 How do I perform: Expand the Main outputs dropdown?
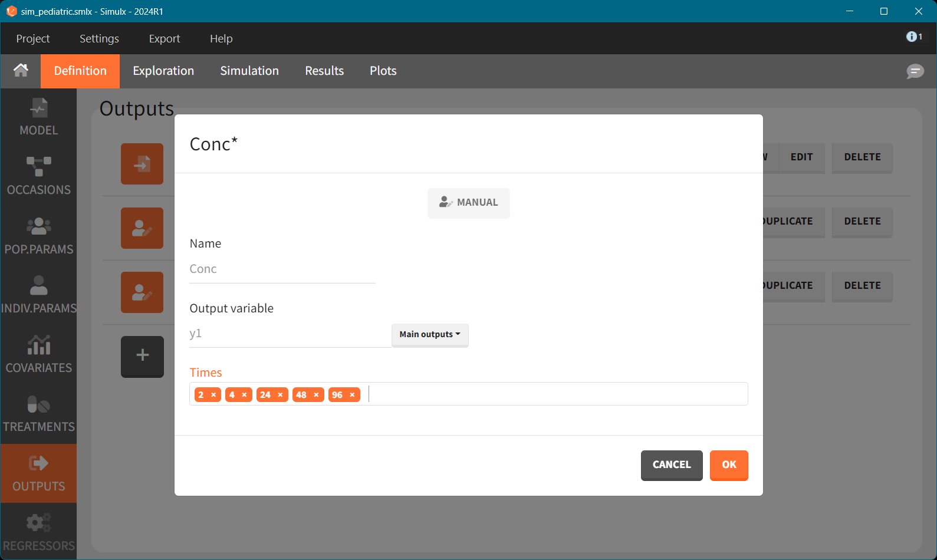point(430,334)
